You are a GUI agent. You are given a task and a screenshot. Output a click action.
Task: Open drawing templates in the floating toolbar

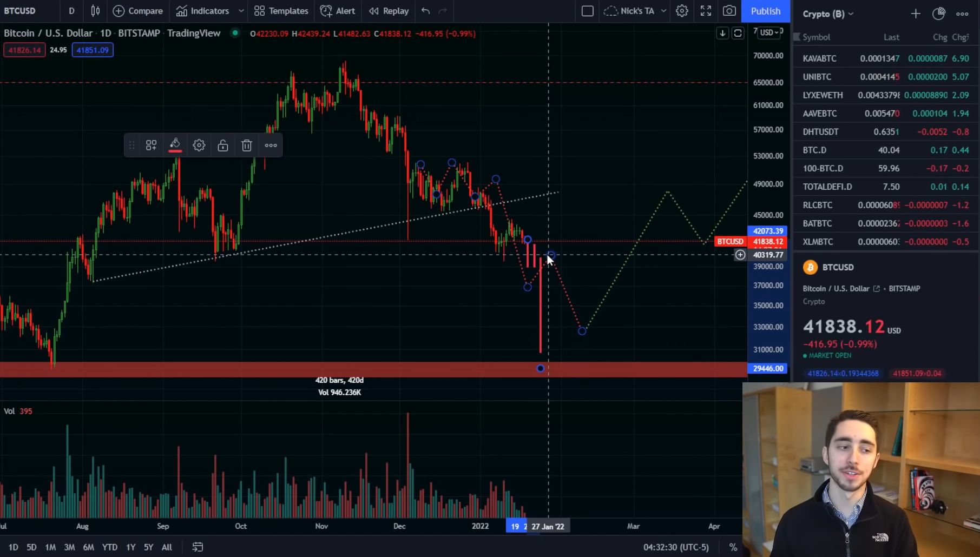click(x=152, y=145)
